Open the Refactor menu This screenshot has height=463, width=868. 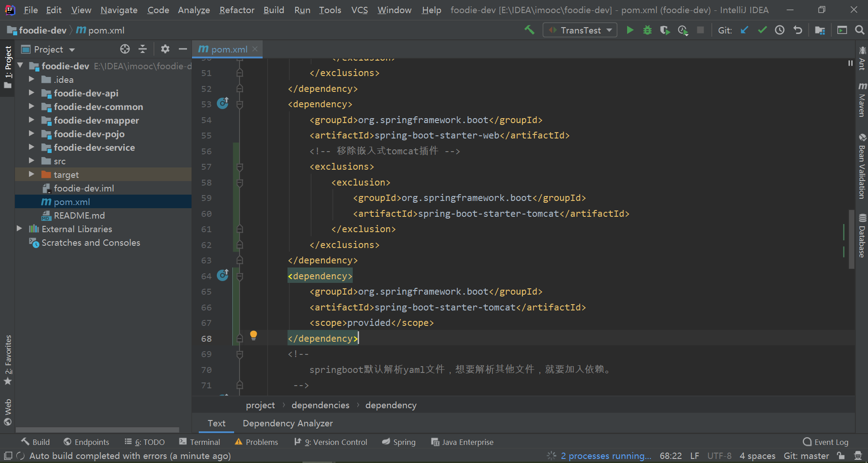[x=237, y=10]
